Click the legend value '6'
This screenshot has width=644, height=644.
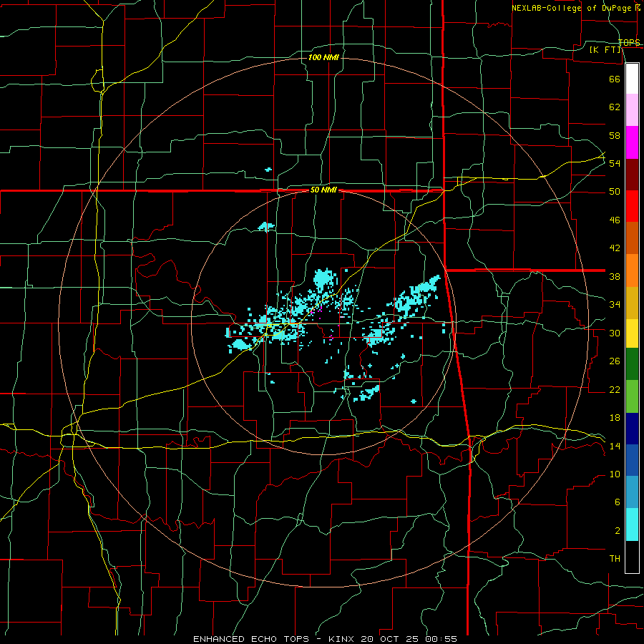click(617, 502)
